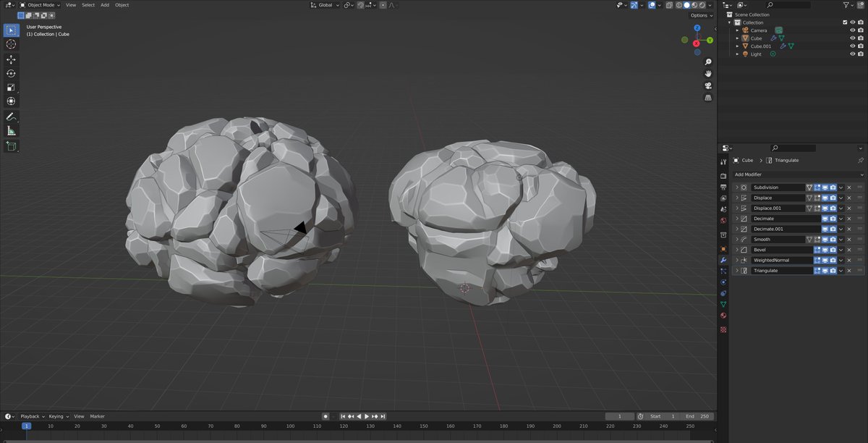This screenshot has width=868, height=443.
Task: Expand the Bevel modifier panel
Action: [736, 249]
